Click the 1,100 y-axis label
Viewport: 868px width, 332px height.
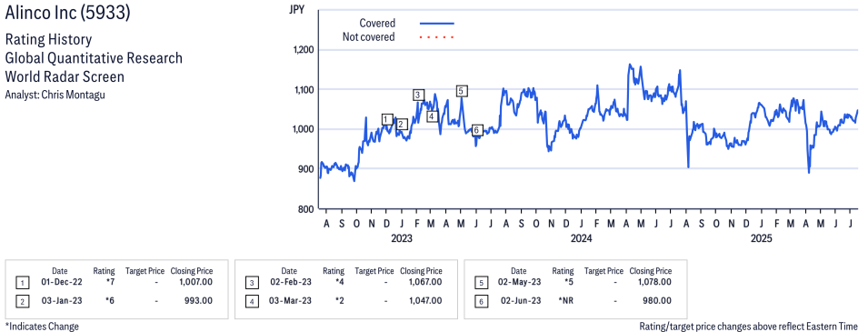(303, 90)
